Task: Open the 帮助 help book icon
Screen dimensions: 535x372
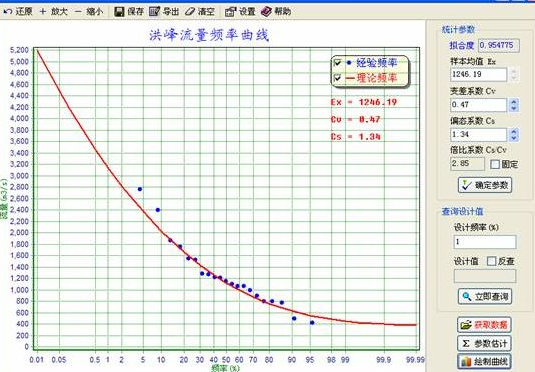Action: [266, 12]
